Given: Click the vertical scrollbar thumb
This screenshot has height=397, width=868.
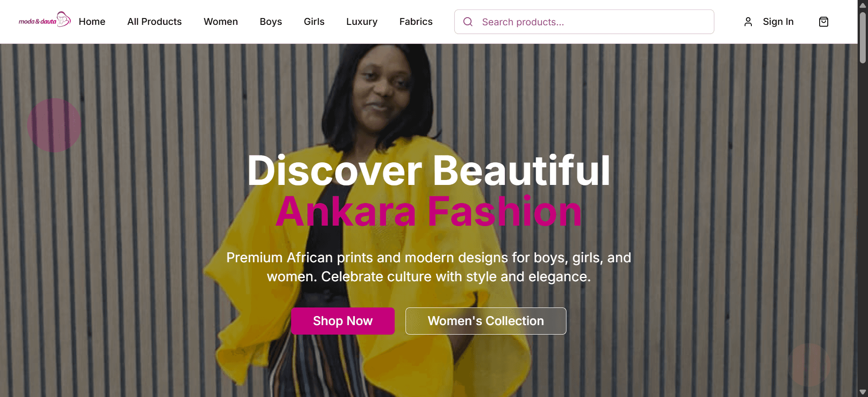Looking at the screenshot, I should (x=863, y=38).
